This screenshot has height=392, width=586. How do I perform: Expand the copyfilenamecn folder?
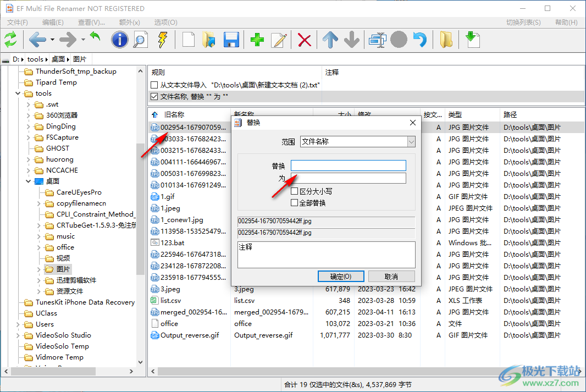tap(39, 203)
